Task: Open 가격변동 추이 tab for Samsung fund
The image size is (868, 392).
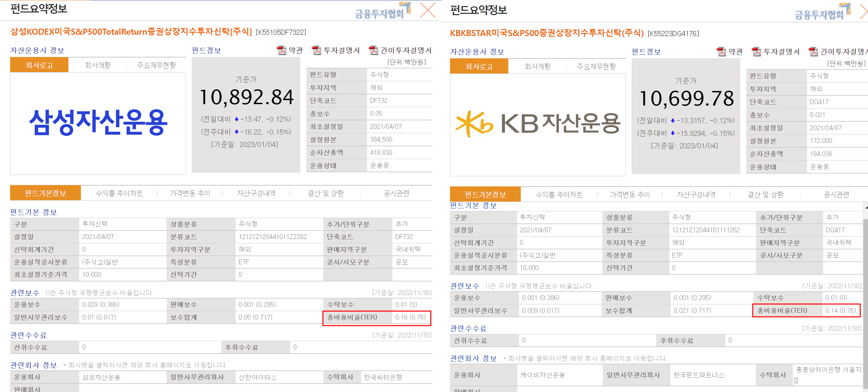Action: 190,193
